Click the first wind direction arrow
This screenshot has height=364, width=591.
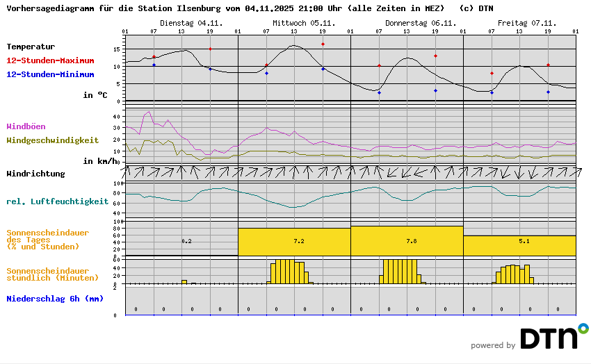[126, 171]
